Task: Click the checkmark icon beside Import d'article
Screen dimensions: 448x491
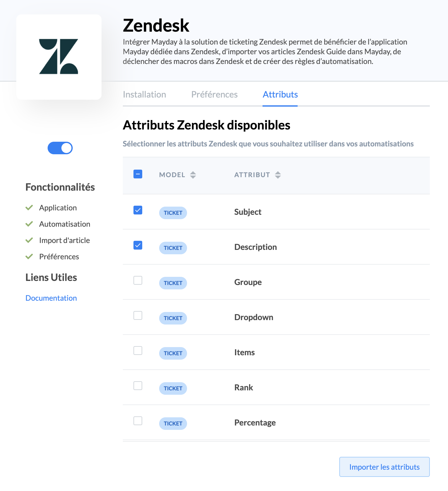Action: 29,240
